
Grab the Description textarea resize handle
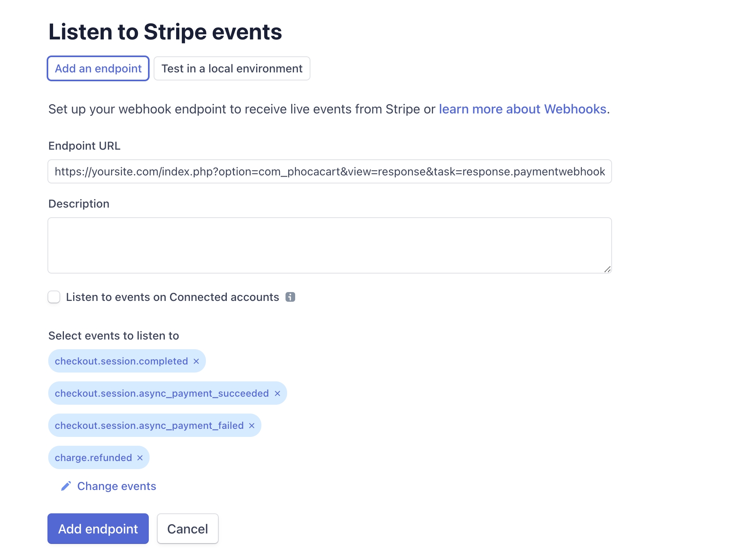coord(607,269)
